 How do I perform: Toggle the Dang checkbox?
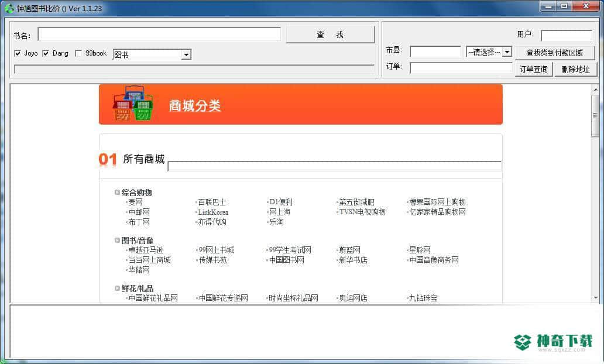[x=46, y=53]
